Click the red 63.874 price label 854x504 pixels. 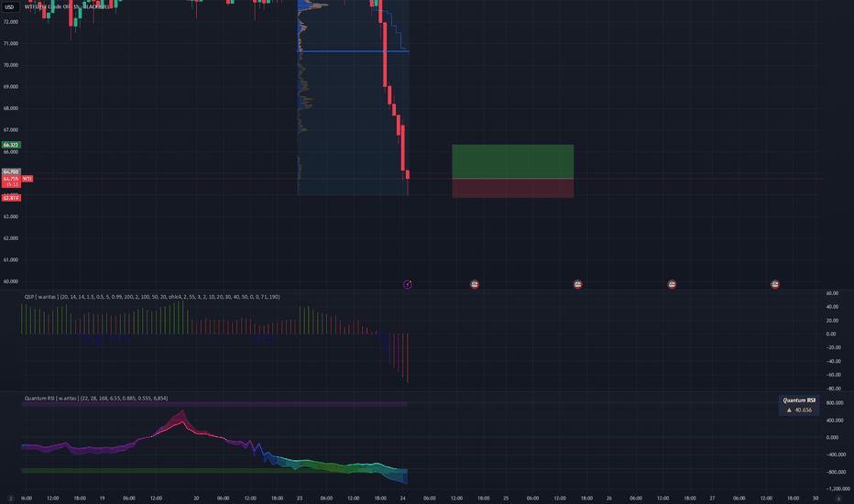pos(11,198)
